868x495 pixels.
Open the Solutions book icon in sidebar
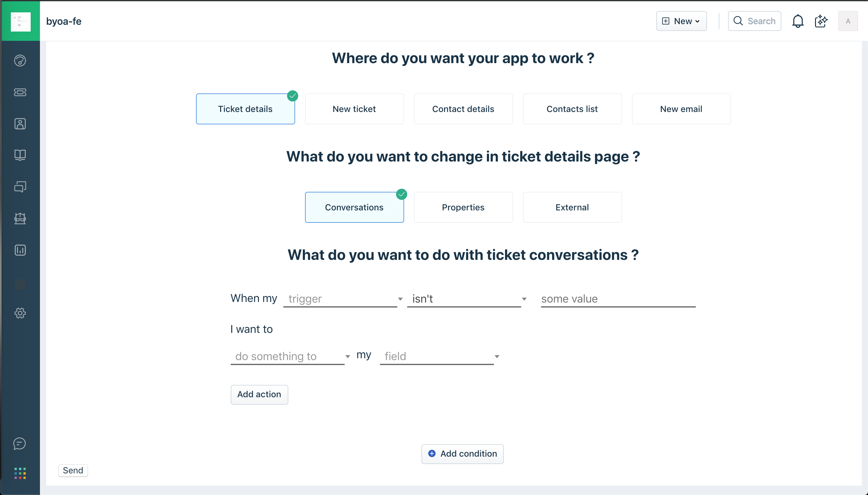click(20, 155)
